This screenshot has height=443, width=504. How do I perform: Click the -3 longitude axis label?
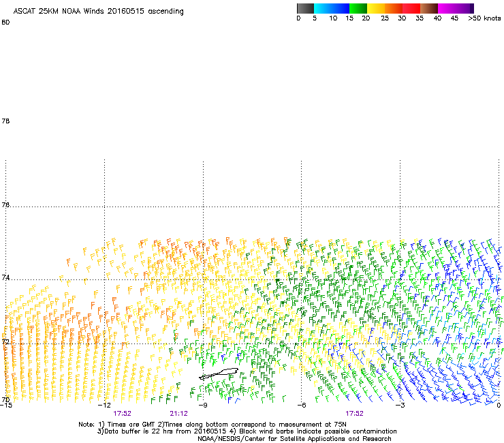400,405
